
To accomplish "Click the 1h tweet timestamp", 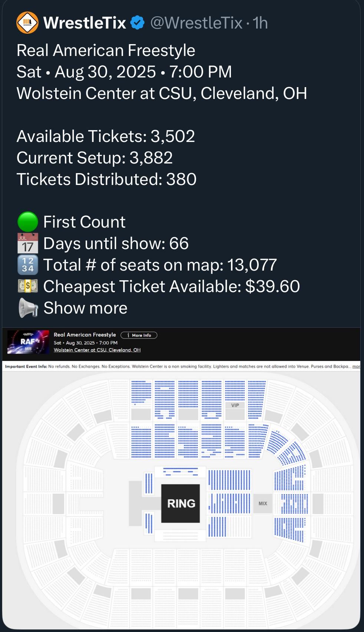I will [260, 23].
